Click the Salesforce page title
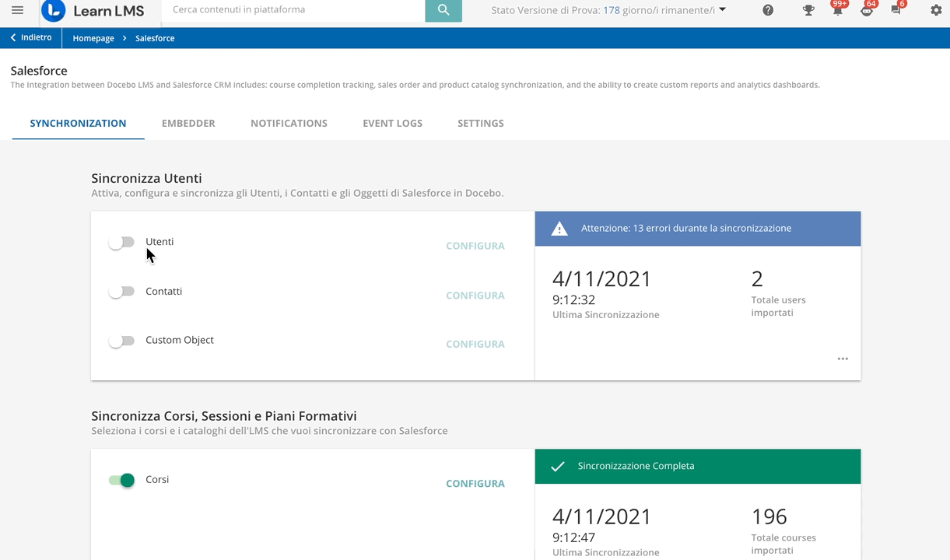The height and width of the screenshot is (560, 950). click(39, 71)
